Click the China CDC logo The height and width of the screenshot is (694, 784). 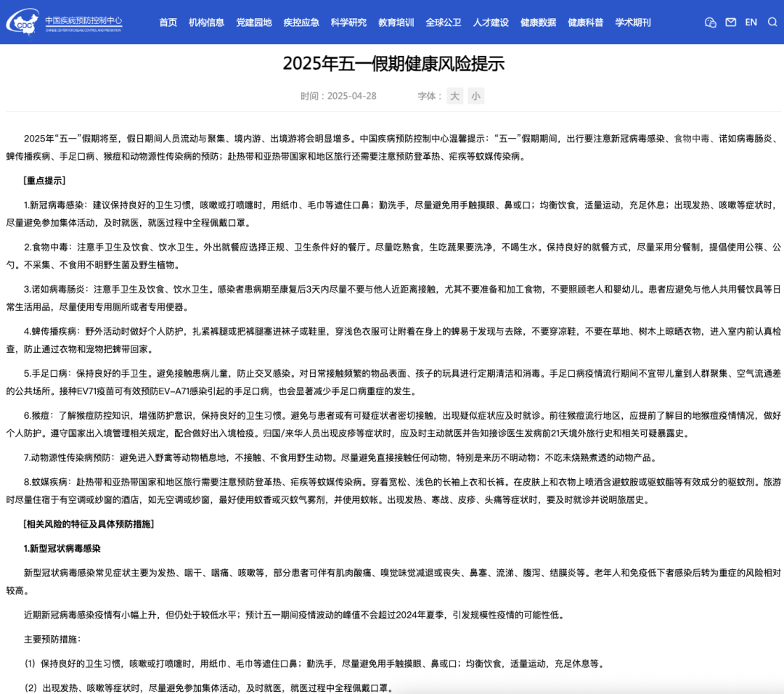tap(23, 23)
